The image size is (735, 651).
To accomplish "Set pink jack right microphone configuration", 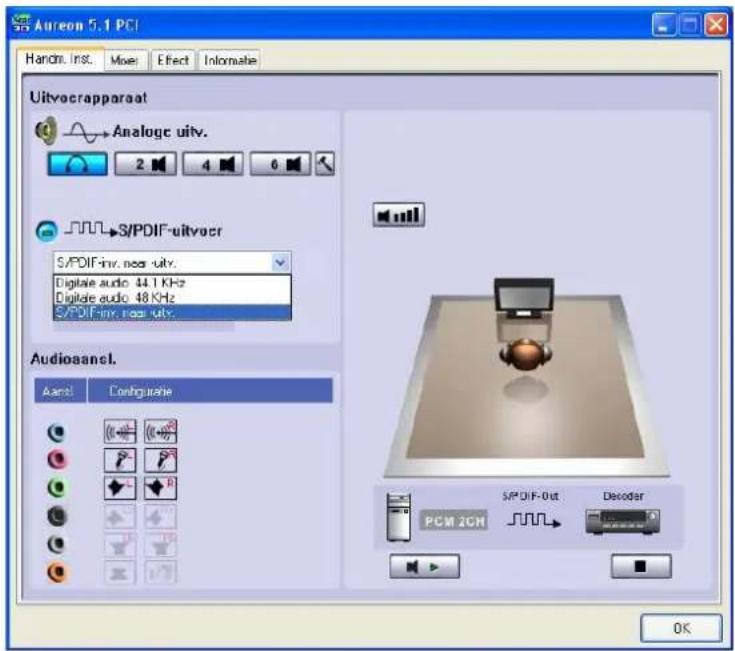I will 160,460.
